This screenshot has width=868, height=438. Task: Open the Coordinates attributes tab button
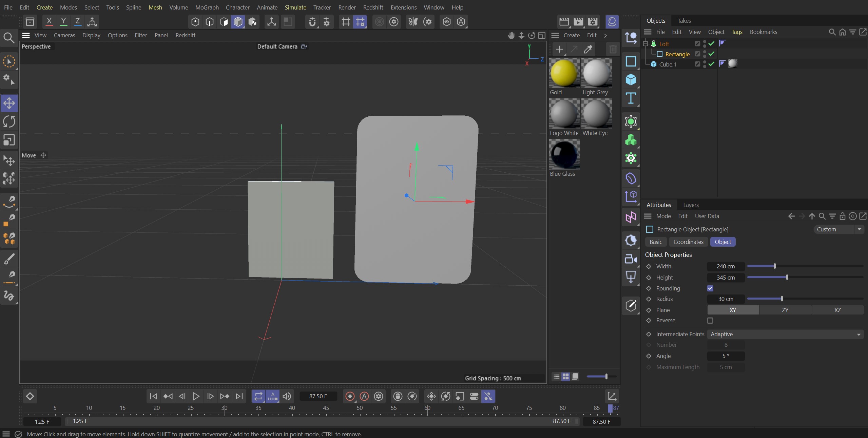[688, 242]
